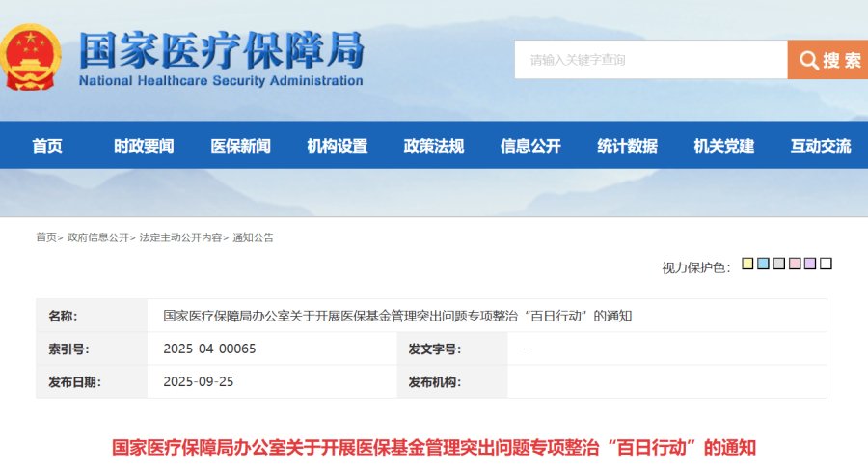Click 法定主动公开内容 breadcrumb link
Viewport: 868px width, 475px height.
[x=180, y=237]
